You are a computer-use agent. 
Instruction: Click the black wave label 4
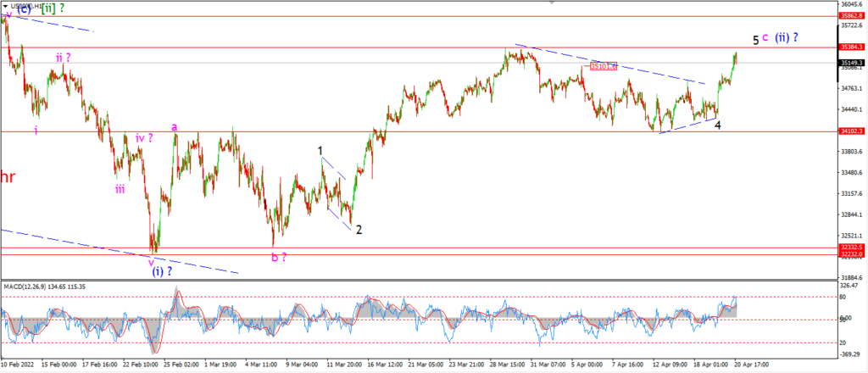click(717, 125)
